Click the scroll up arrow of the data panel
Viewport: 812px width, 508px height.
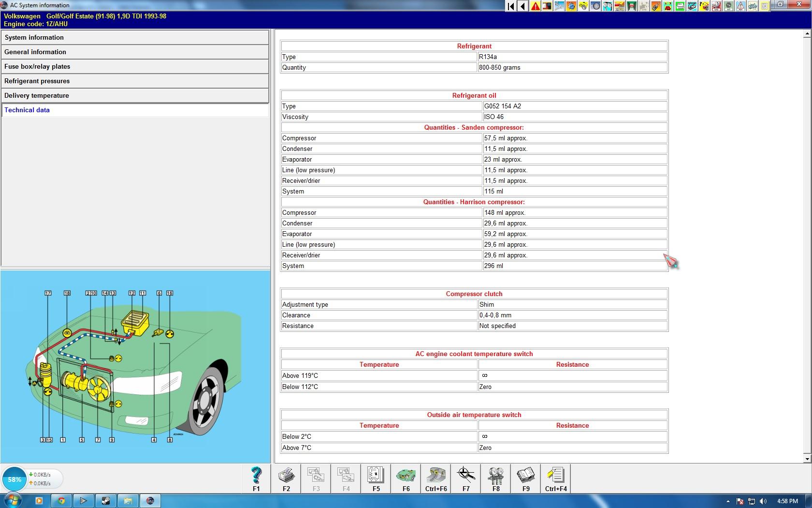coord(807,34)
